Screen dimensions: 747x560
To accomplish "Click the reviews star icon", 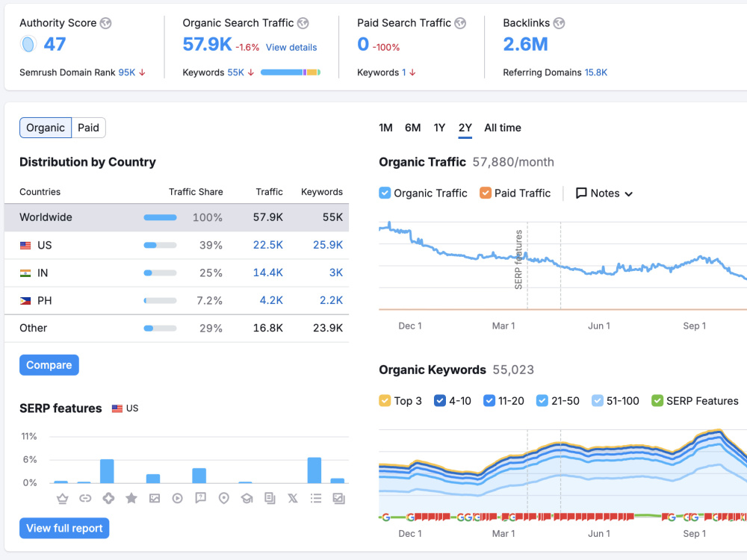I will pyautogui.click(x=131, y=498).
